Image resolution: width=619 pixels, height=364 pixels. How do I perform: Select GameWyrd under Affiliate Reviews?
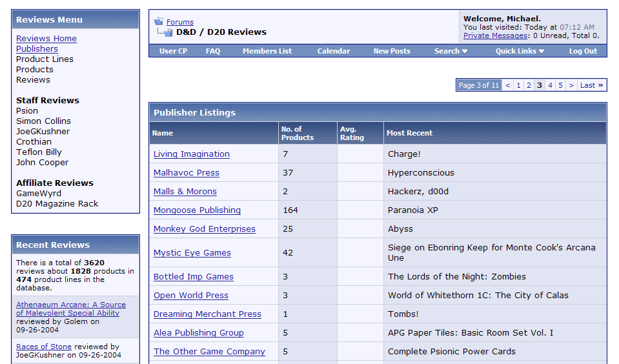(x=39, y=194)
